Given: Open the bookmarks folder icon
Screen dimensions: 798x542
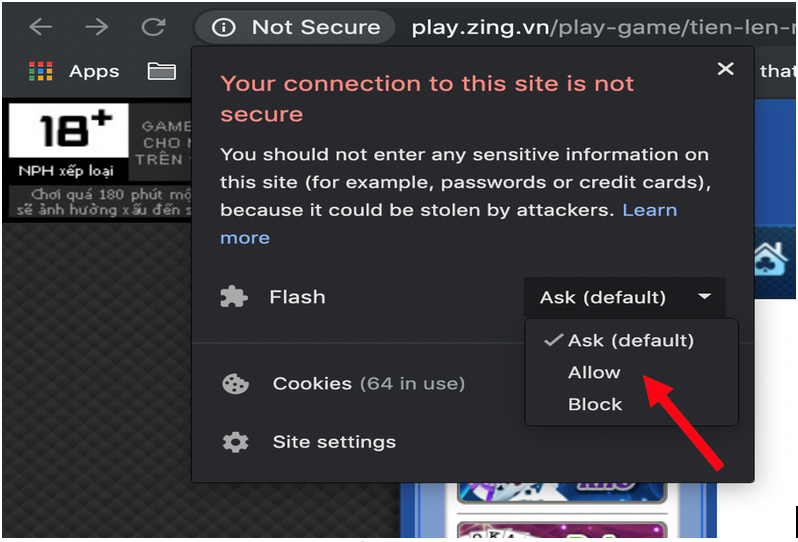Looking at the screenshot, I should pos(162,71).
